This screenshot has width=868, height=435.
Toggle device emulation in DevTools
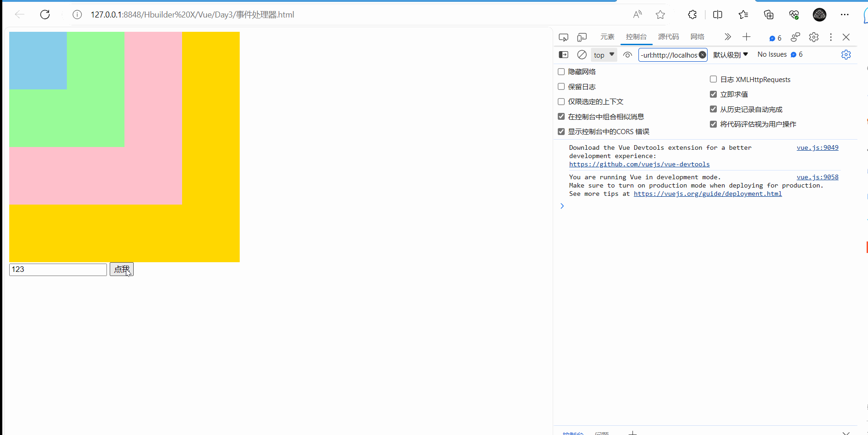(582, 37)
